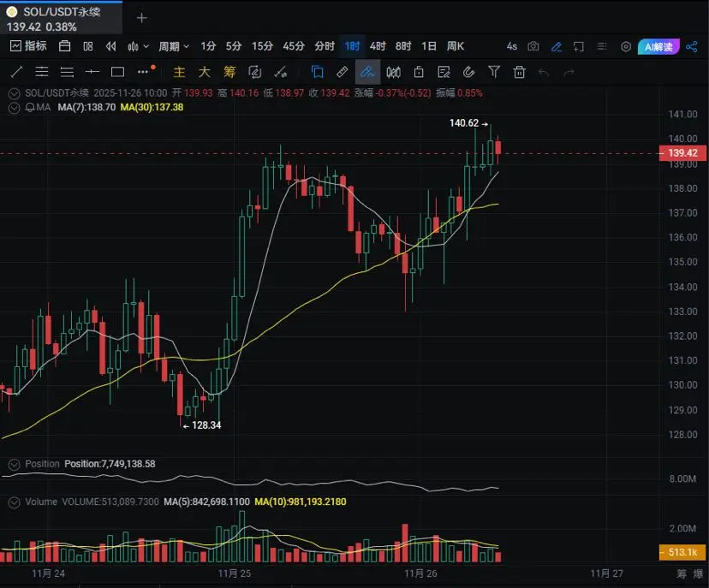
Task: Click the filter funnel icon
Action: click(494, 72)
